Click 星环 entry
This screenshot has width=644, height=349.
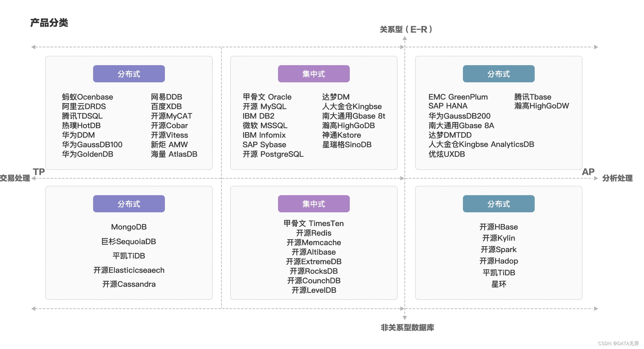pos(499,284)
